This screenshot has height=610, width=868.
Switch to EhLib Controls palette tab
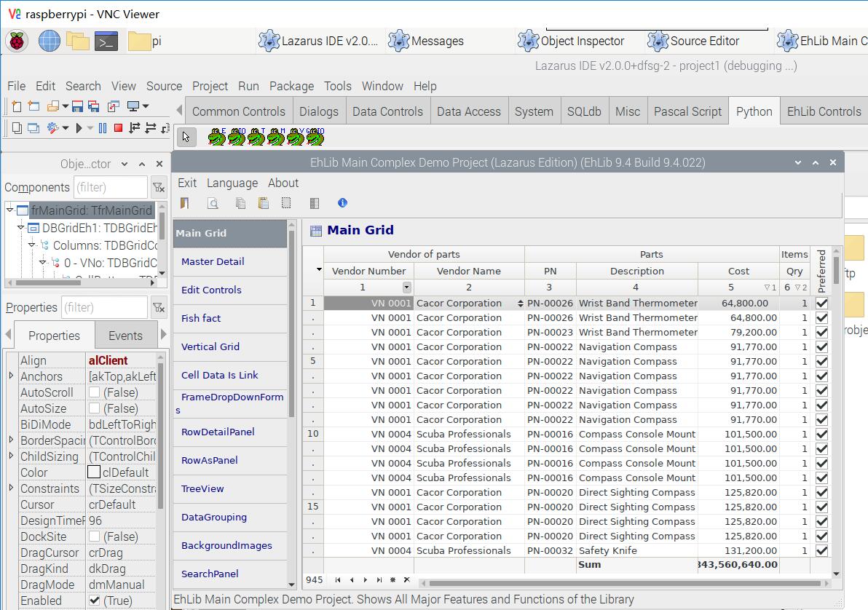pos(824,112)
